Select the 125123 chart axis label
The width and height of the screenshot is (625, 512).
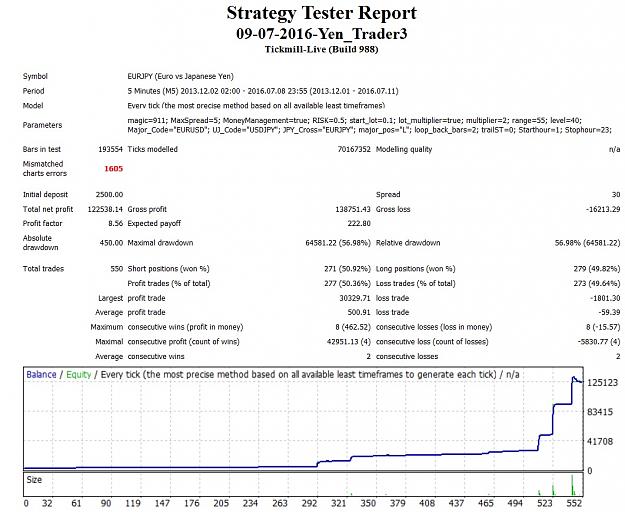pos(602,383)
